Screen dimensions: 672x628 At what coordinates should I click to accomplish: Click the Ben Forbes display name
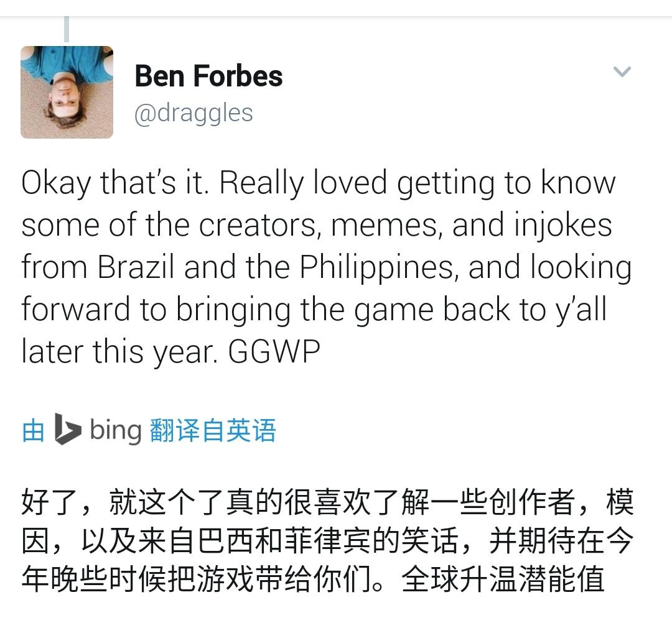pos(208,76)
